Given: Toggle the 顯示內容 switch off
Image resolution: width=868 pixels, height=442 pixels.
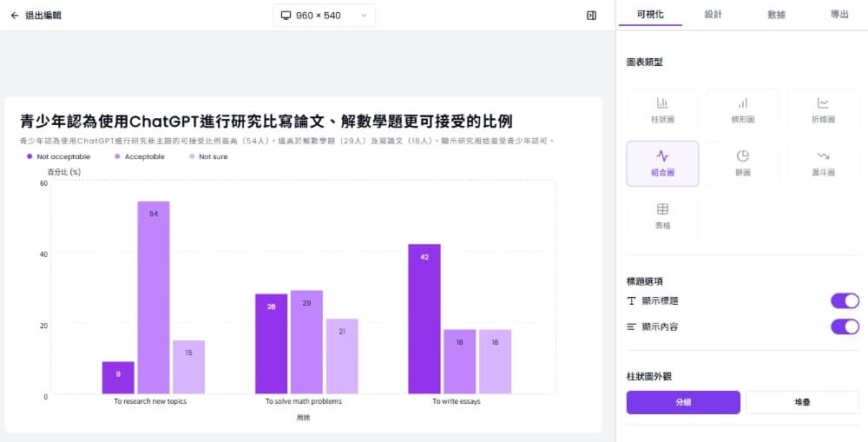Looking at the screenshot, I should (844, 327).
